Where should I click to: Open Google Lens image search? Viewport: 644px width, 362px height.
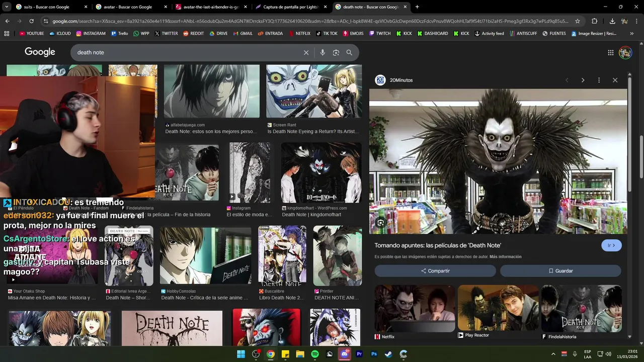(x=336, y=52)
